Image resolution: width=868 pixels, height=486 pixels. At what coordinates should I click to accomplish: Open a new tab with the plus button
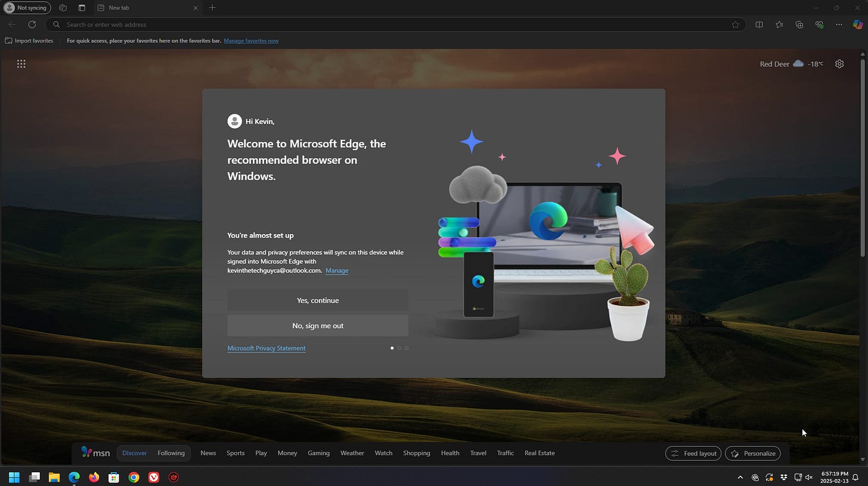click(x=212, y=8)
